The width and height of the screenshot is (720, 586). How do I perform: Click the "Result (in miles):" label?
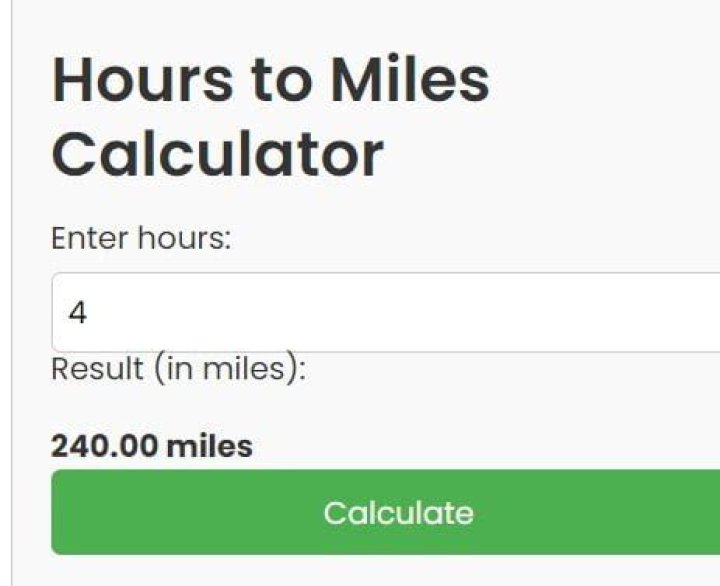click(178, 369)
